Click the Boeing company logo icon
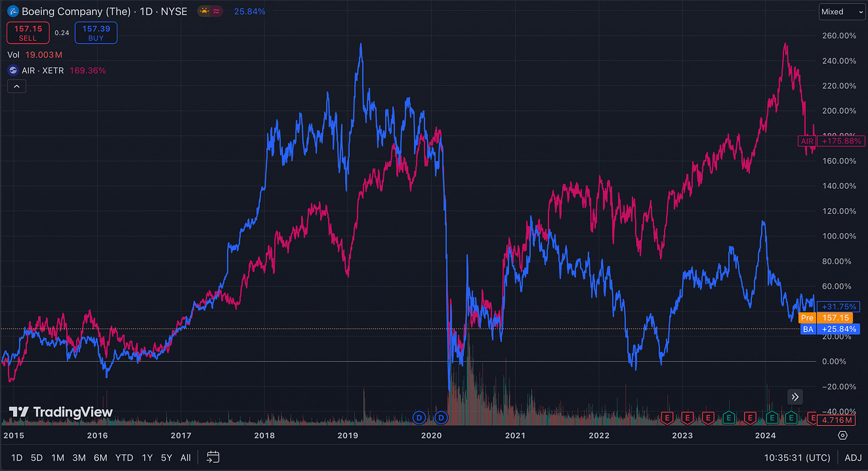 click(x=13, y=11)
